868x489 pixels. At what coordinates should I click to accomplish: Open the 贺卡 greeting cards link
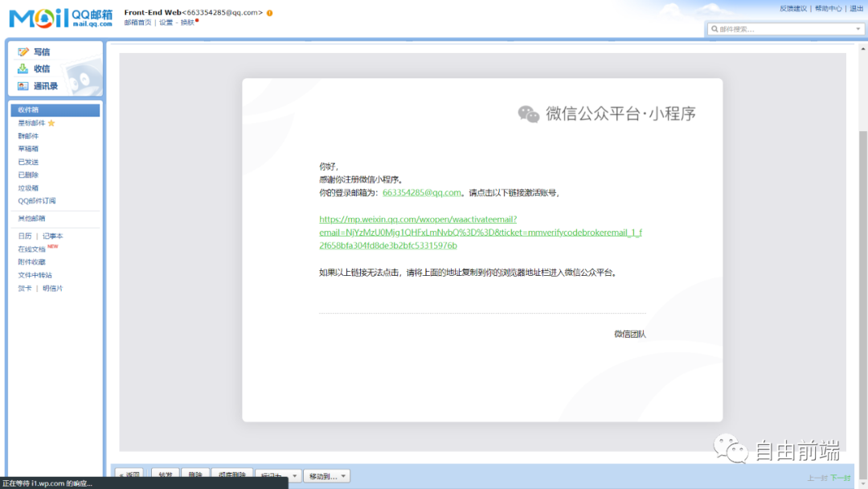(25, 288)
